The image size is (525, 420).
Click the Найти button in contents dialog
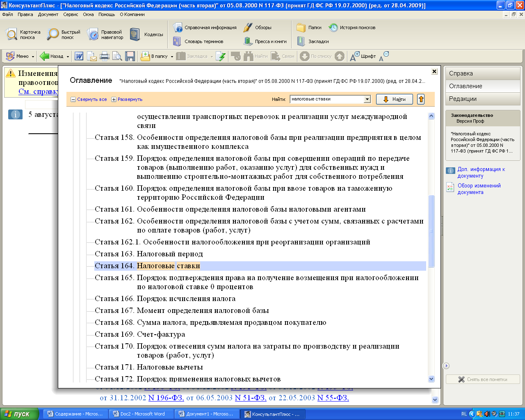click(x=394, y=99)
